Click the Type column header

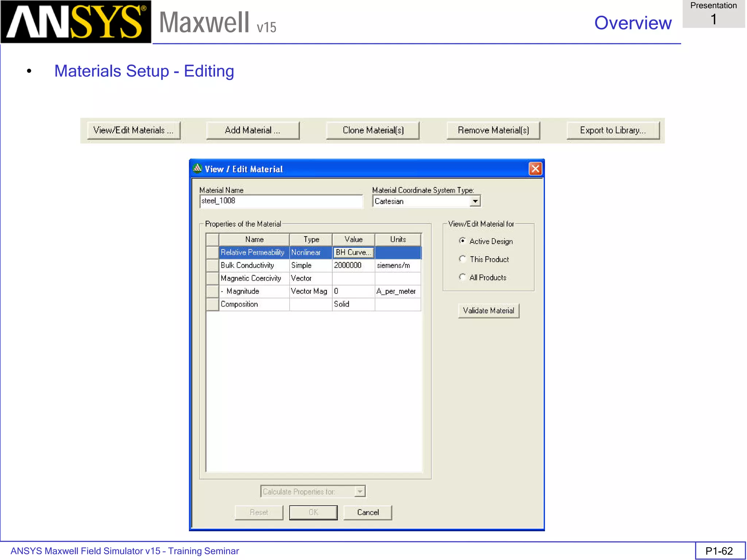tap(311, 240)
